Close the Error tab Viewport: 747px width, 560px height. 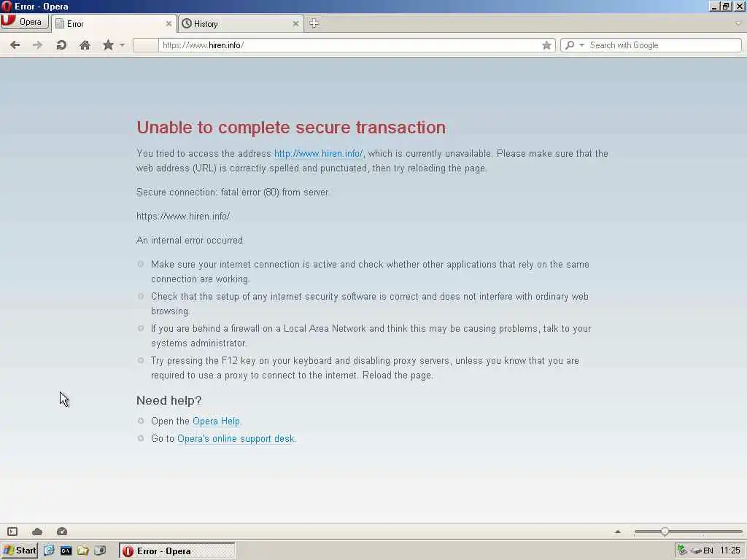(x=169, y=24)
